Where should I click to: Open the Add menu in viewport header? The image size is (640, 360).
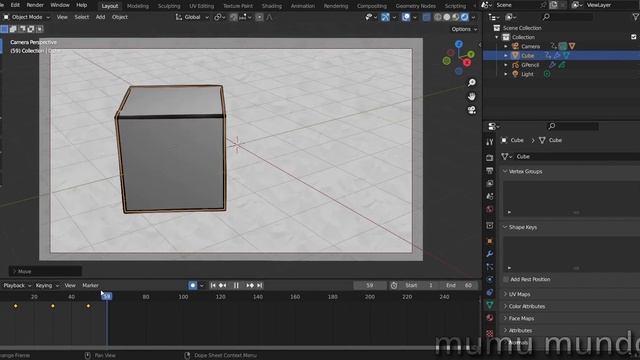[x=100, y=17]
